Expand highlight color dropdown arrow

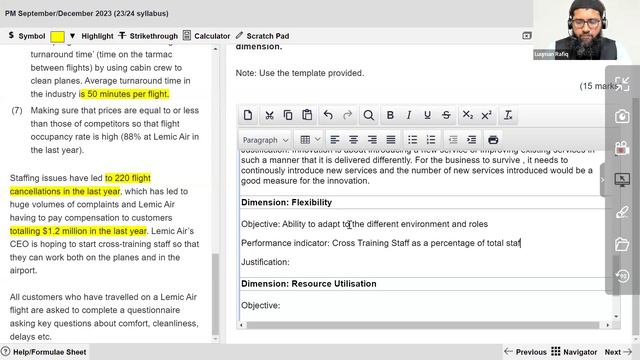pos(72,36)
